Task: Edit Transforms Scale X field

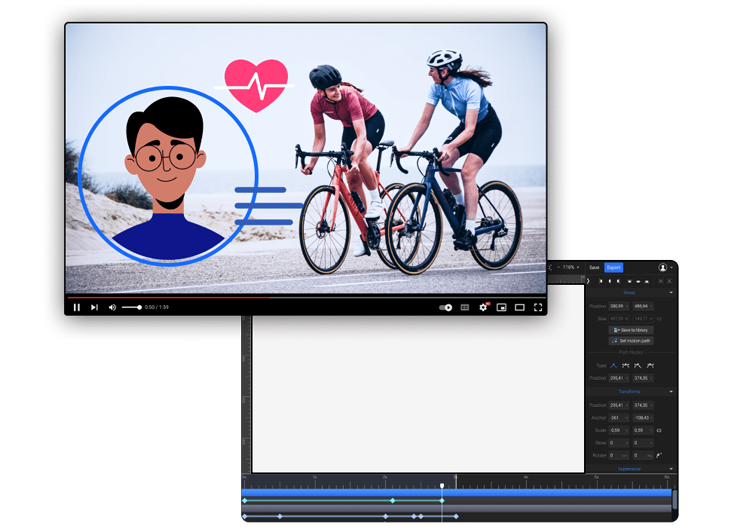Action: [x=618, y=431]
